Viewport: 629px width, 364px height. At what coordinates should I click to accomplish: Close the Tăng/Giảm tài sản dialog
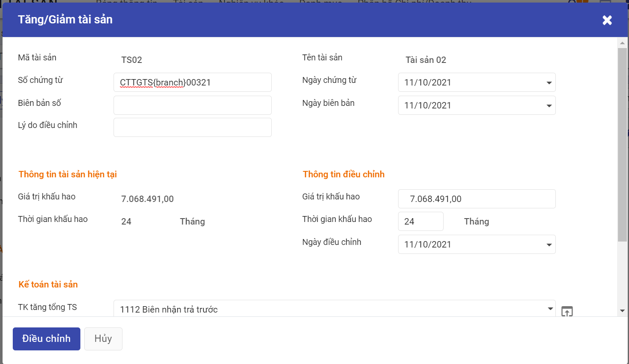(607, 20)
